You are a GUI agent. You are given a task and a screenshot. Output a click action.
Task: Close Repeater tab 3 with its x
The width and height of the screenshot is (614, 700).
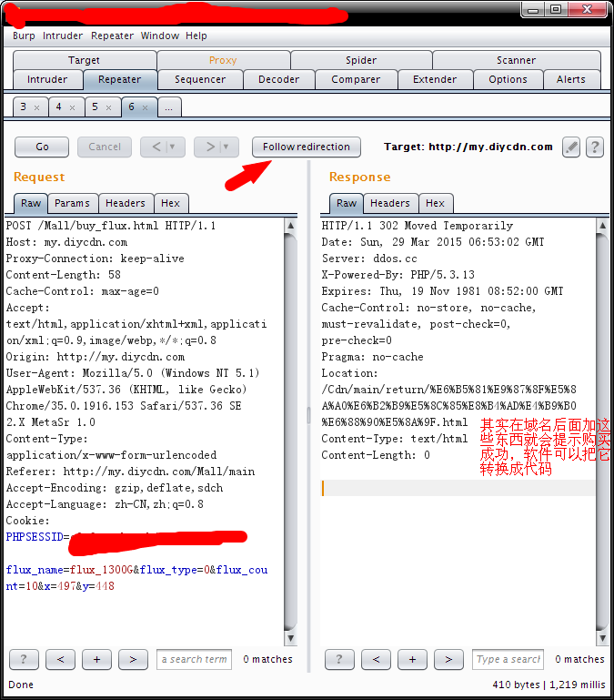coord(37,107)
